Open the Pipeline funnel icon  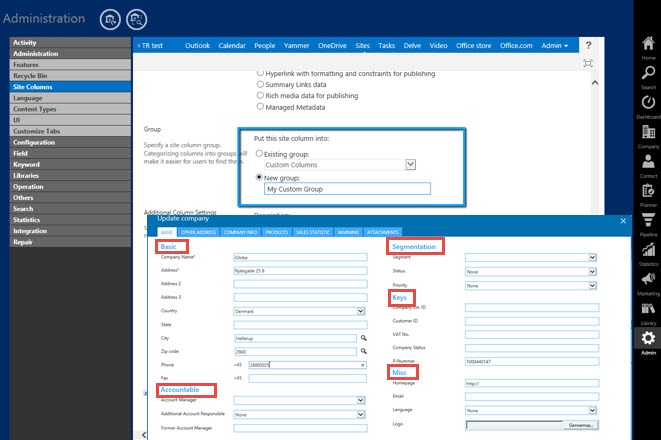[x=648, y=220]
